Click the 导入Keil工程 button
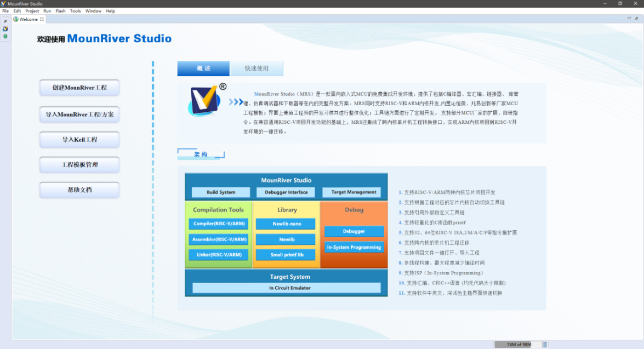644x349 pixels. (x=79, y=140)
